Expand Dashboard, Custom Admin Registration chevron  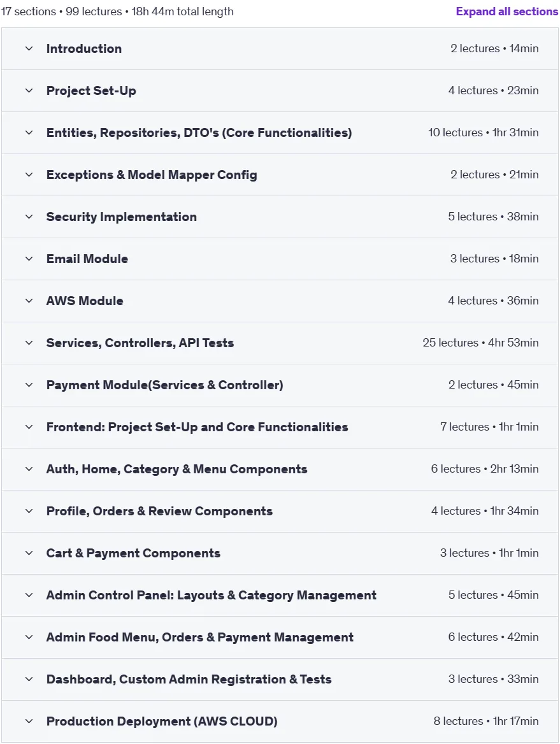click(x=29, y=679)
